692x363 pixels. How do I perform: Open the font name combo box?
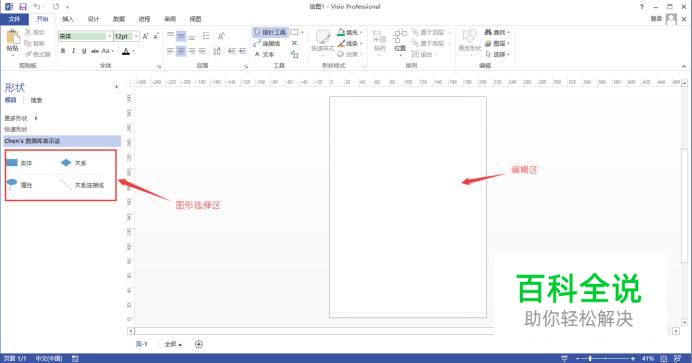(85, 36)
